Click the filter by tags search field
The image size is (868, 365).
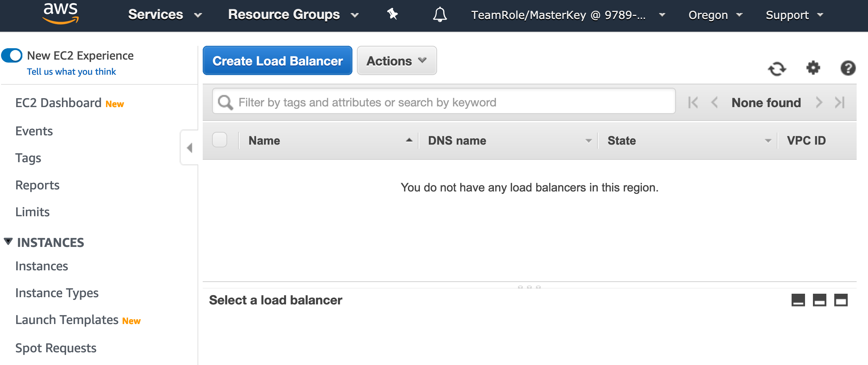[x=444, y=101]
